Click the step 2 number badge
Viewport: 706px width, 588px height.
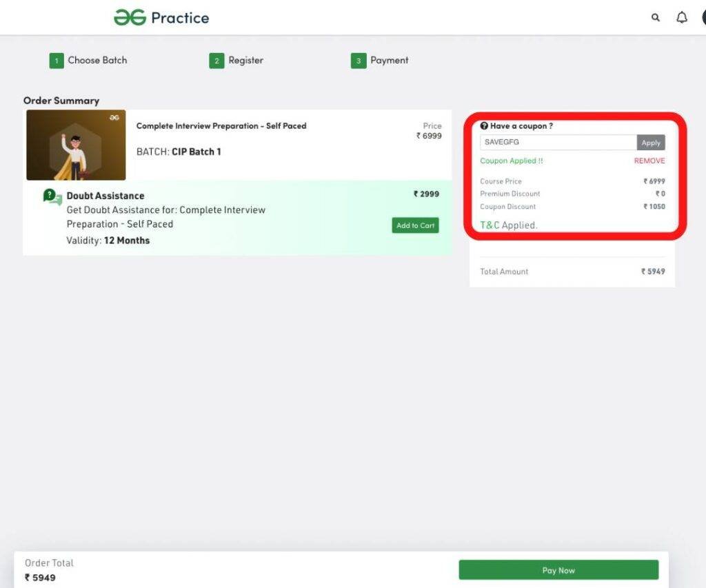216,61
